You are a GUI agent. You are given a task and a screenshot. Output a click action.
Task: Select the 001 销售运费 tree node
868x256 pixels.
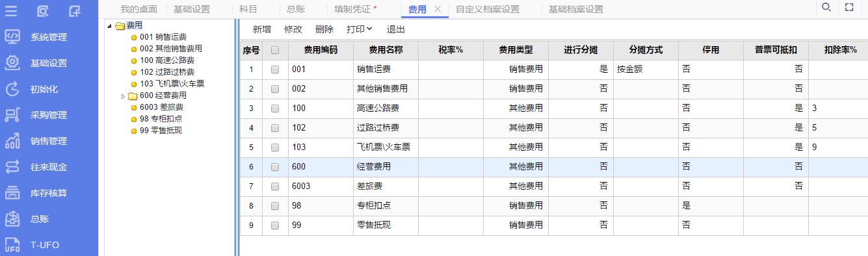click(x=163, y=37)
